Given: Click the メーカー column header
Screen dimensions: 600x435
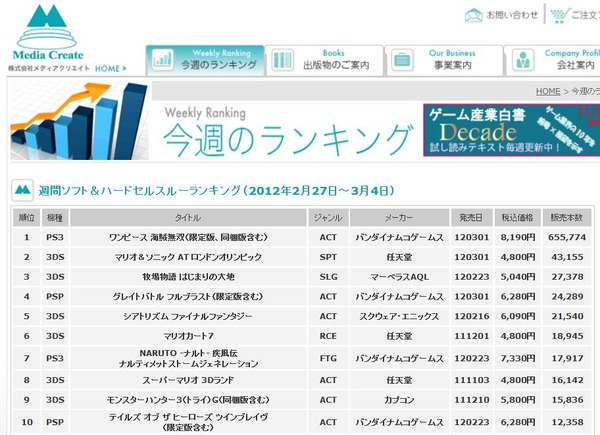Looking at the screenshot, I should coord(399,218).
